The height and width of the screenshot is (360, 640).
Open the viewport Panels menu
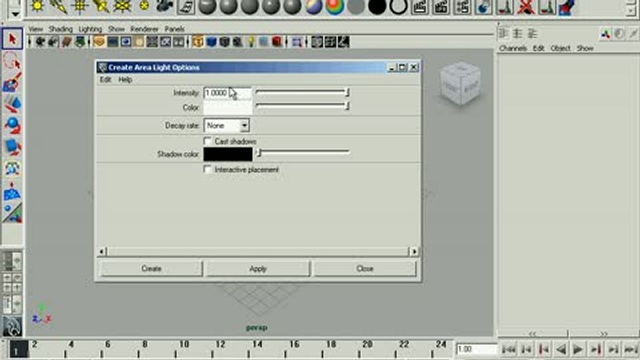point(174,29)
